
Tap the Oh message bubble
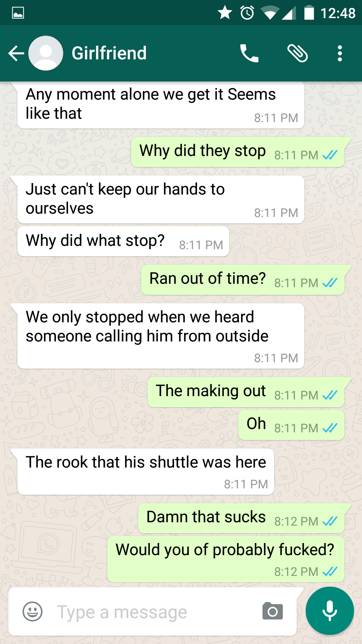[x=291, y=425]
